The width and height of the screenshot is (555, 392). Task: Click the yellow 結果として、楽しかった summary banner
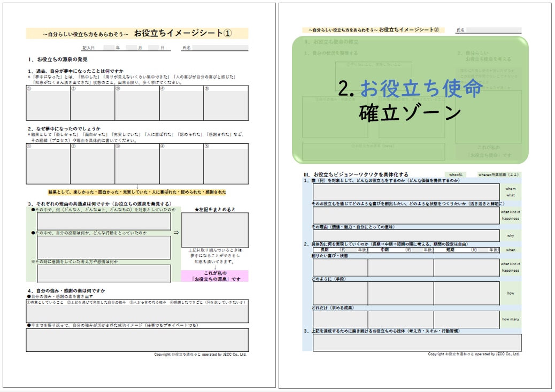pyautogui.click(x=137, y=193)
